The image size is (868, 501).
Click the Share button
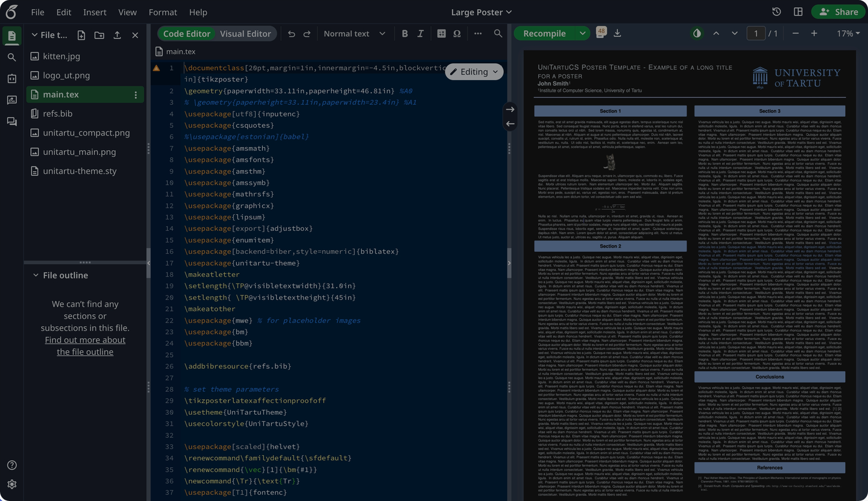point(837,12)
